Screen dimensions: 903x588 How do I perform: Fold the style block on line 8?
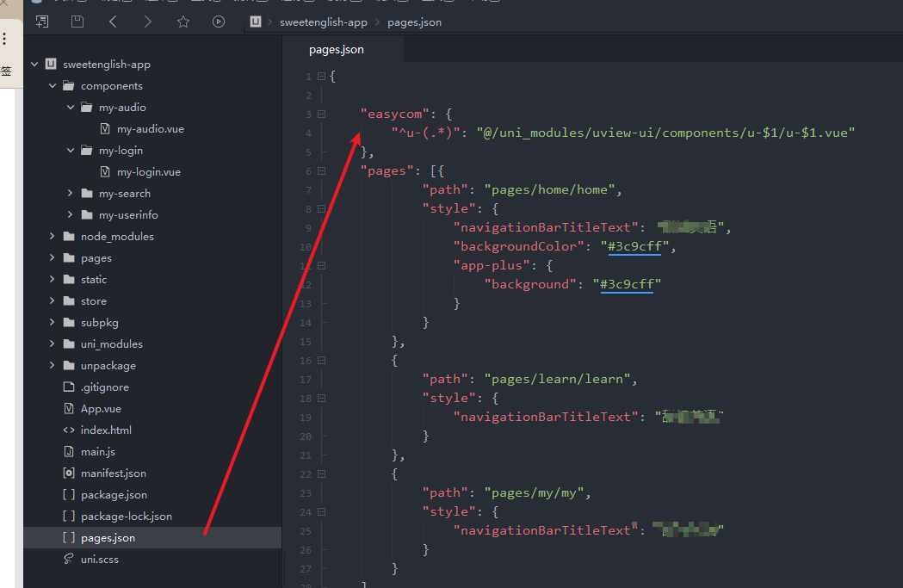tap(321, 208)
